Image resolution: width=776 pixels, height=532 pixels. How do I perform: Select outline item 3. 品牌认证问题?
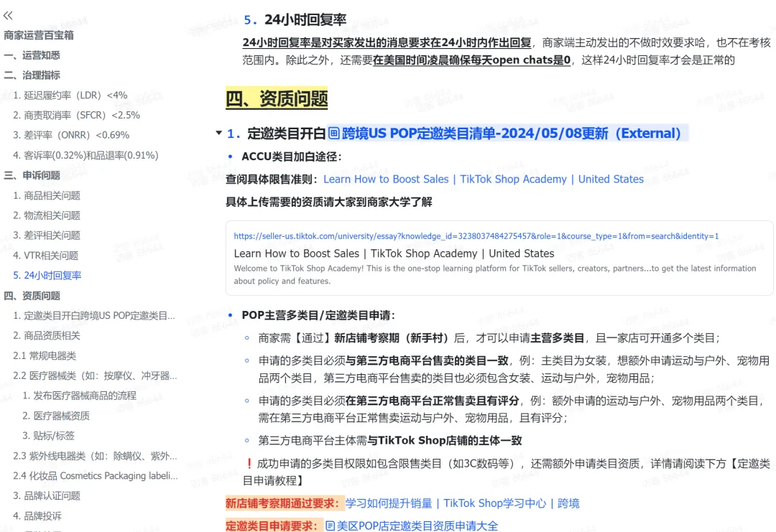point(47,496)
